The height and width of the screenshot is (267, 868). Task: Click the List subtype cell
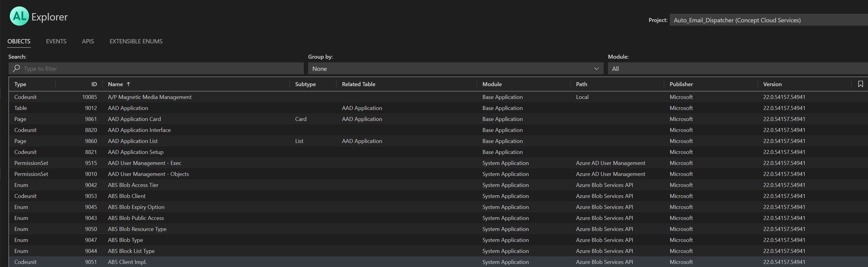[299, 141]
